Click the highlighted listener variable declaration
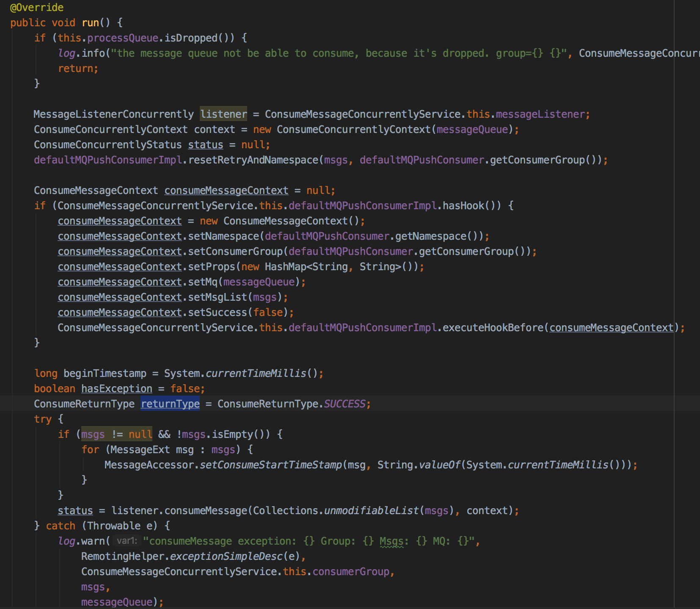The image size is (700, 609). click(x=223, y=114)
